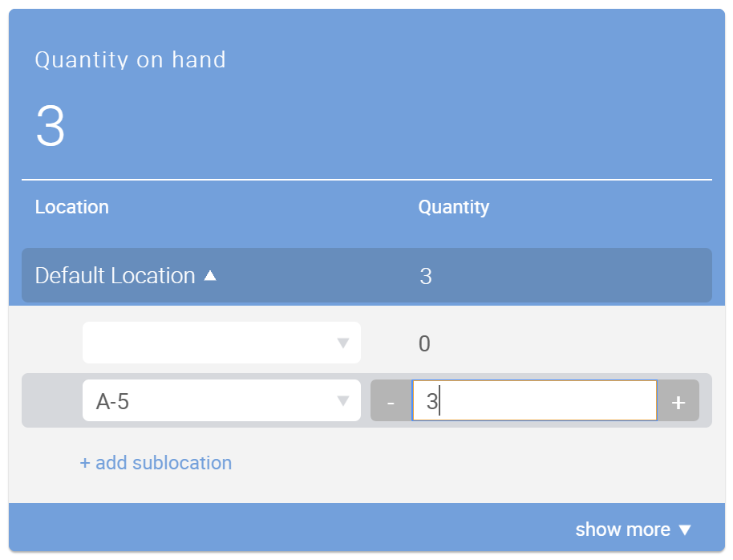Click the add sublocation link
Screen dimensions: 733x560
[156, 463]
